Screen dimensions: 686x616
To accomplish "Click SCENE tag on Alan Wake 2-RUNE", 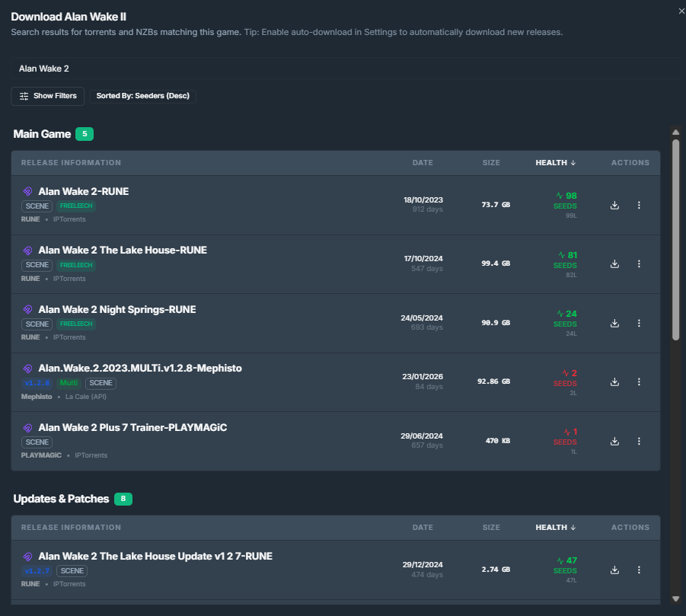I will tap(37, 206).
